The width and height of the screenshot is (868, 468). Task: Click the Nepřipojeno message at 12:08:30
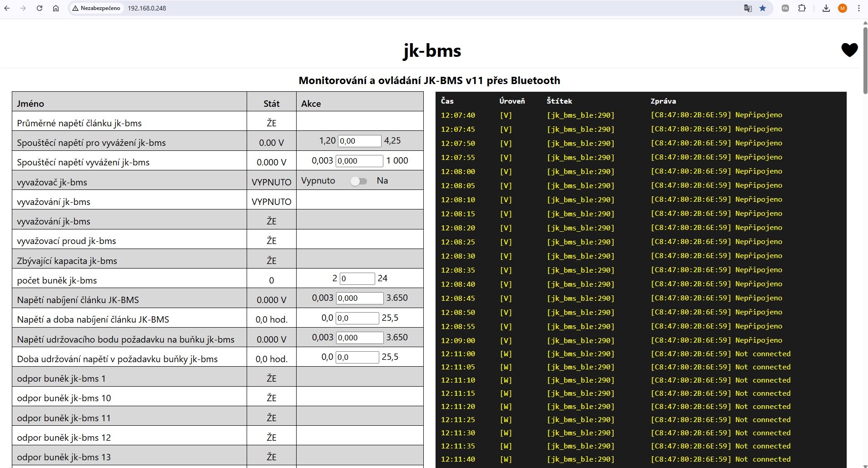759,255
